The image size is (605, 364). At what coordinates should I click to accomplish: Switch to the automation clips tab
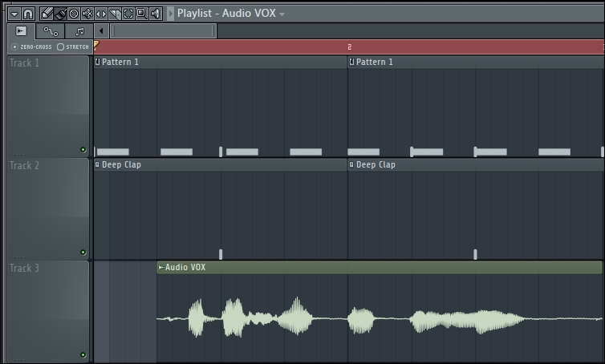pos(51,31)
